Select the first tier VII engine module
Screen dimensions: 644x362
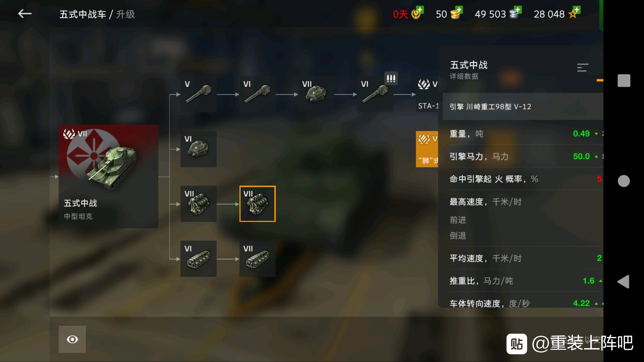coord(198,204)
